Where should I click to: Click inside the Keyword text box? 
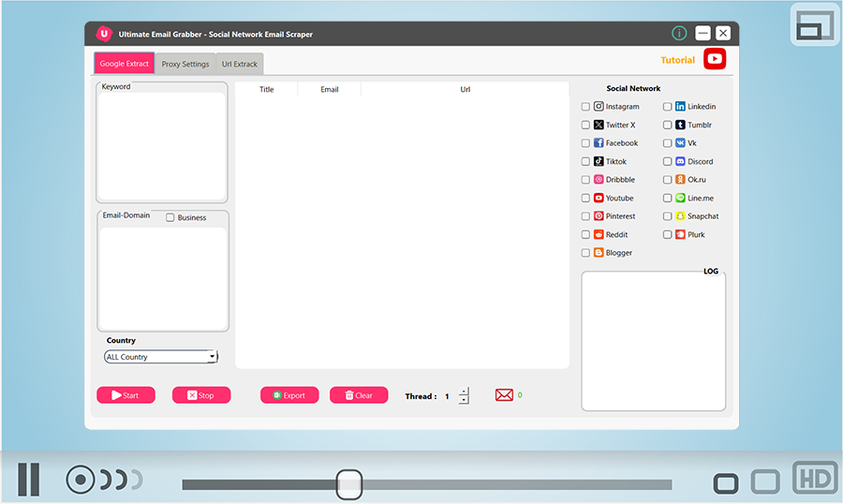162,145
